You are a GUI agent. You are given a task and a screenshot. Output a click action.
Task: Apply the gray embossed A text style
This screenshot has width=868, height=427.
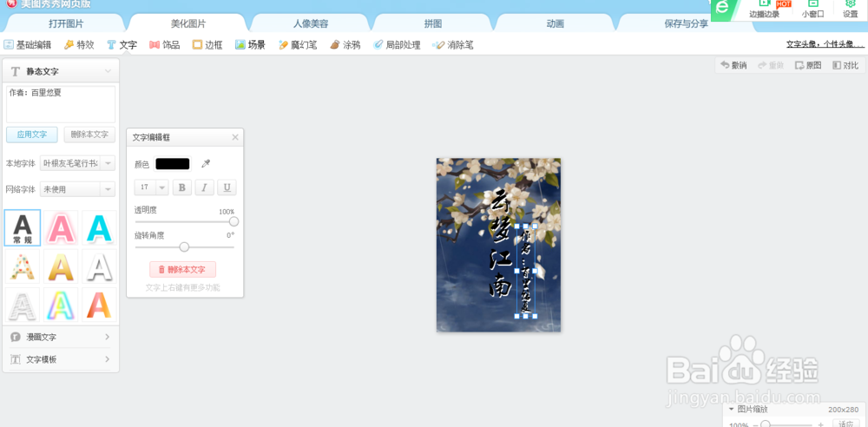tap(23, 305)
